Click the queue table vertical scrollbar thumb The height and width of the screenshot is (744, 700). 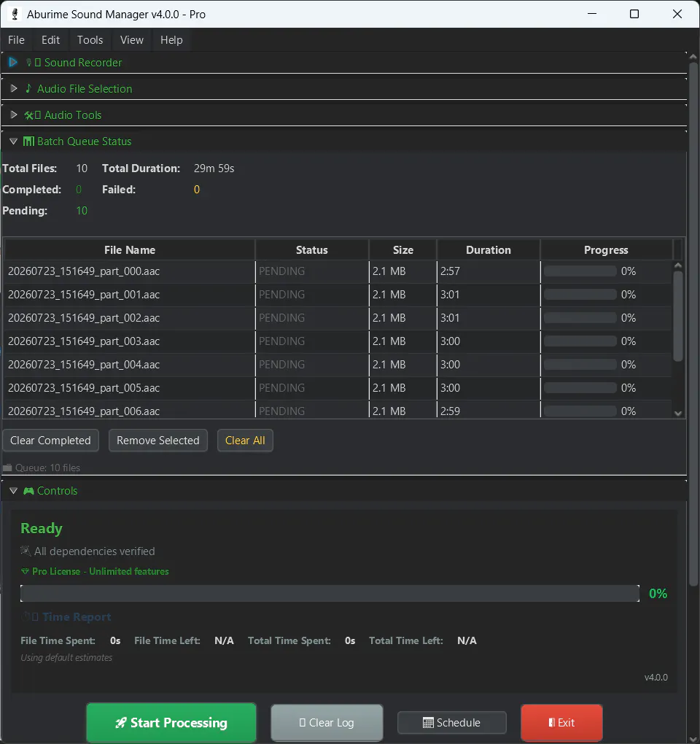(x=678, y=316)
